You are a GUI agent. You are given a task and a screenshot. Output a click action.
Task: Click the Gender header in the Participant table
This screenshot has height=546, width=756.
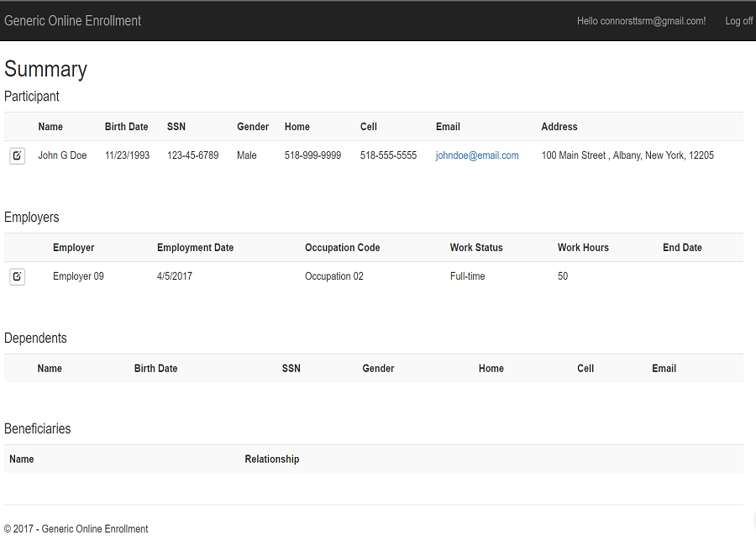coord(253,127)
